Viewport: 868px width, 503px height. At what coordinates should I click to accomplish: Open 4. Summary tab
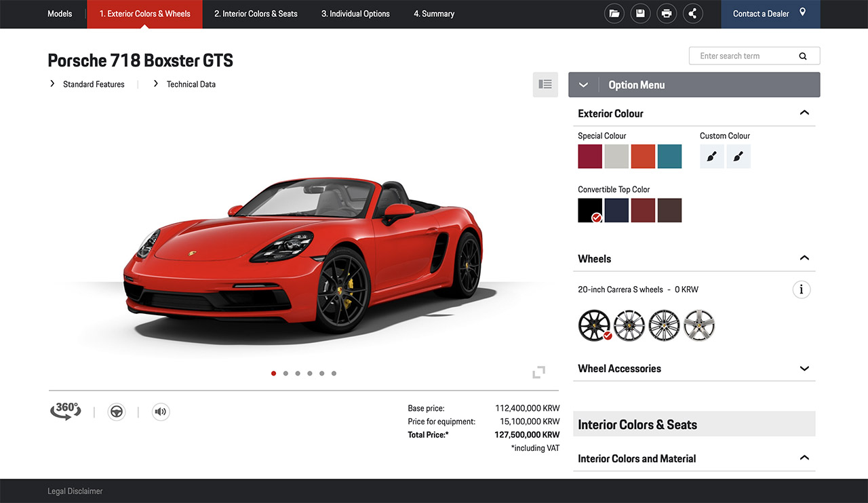point(434,14)
